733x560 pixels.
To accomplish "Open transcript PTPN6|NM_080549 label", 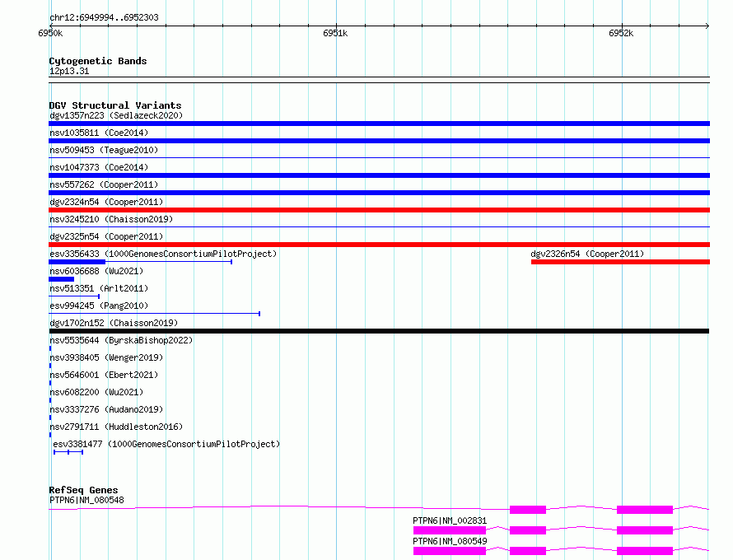I will pyautogui.click(x=450, y=541).
